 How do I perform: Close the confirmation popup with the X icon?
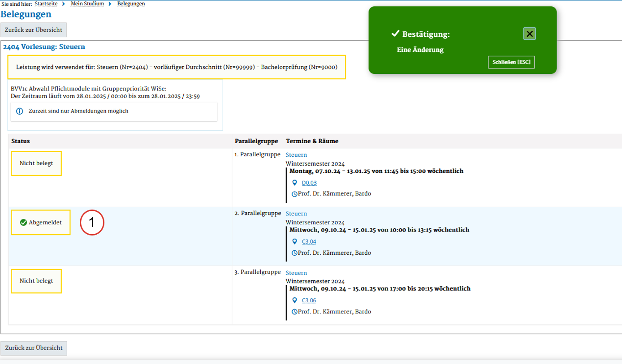click(529, 34)
